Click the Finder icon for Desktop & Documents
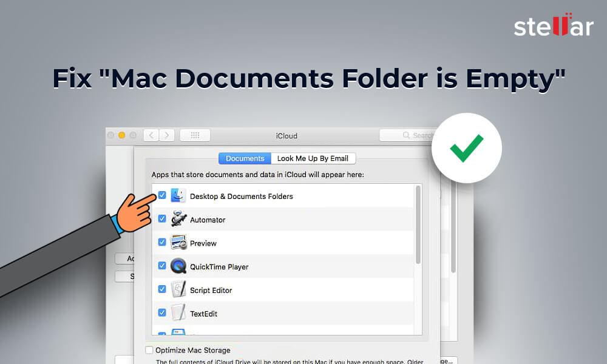 [x=178, y=195]
